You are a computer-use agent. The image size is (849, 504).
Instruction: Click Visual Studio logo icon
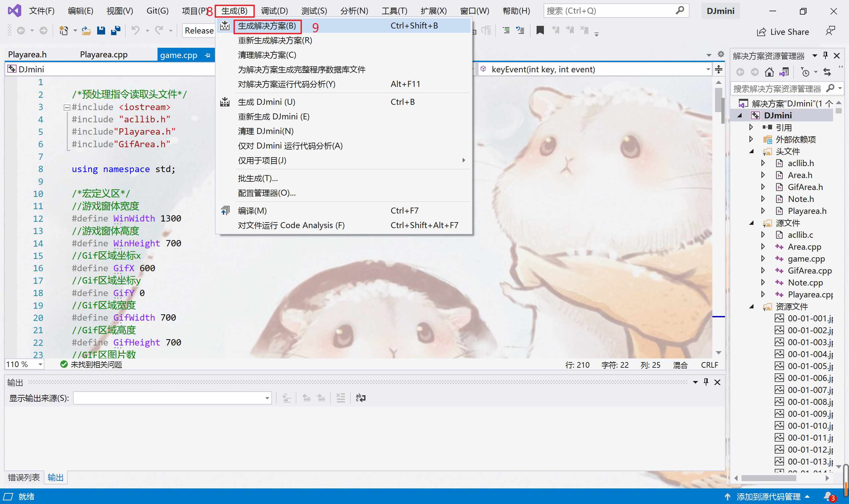pos(15,11)
